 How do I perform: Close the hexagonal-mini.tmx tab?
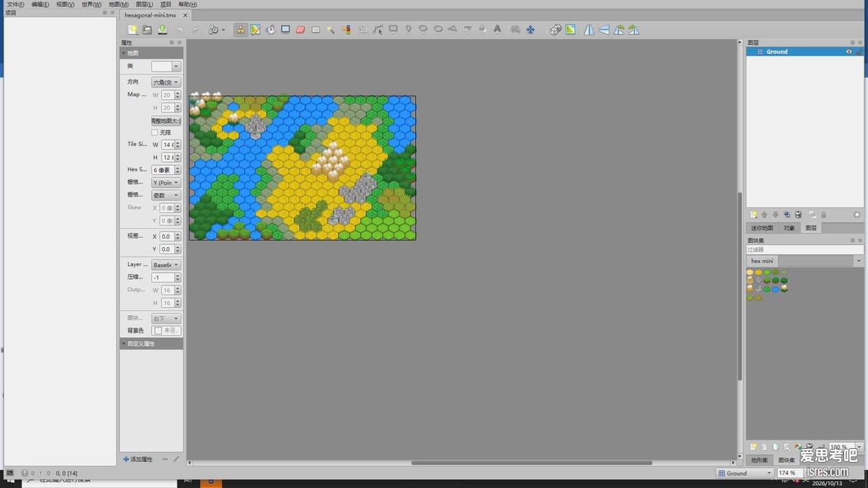tap(185, 15)
